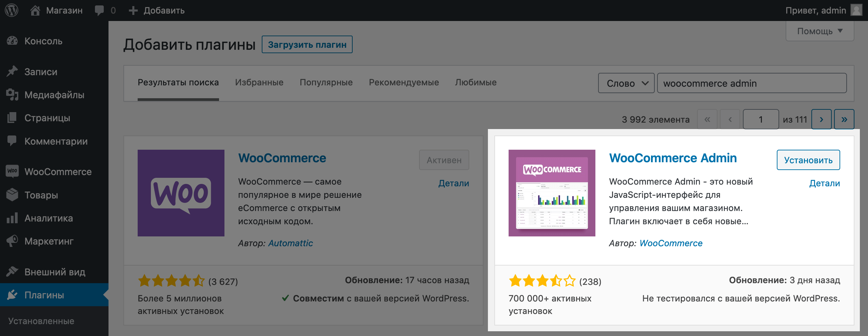Click the WooCommerce Admin plugin thumbnail
Viewport: 868px width, 336px height.
pos(552,193)
